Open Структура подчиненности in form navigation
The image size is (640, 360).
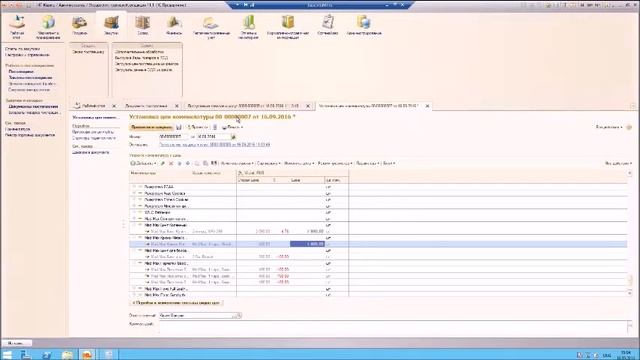[x=94, y=138]
